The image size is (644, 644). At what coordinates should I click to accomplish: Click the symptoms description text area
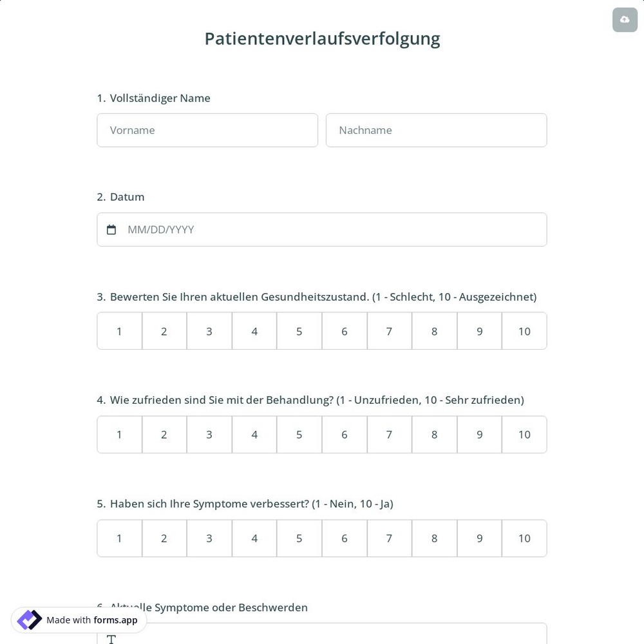(x=322, y=638)
